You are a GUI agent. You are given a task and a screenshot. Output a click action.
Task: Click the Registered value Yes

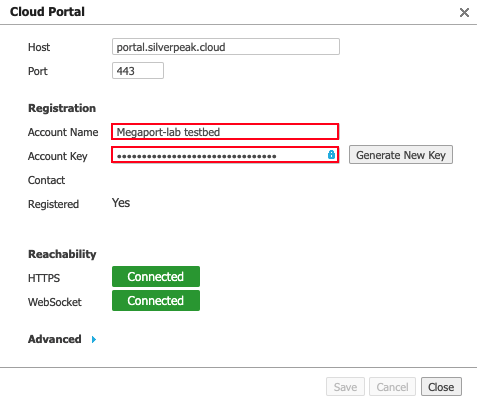121,203
